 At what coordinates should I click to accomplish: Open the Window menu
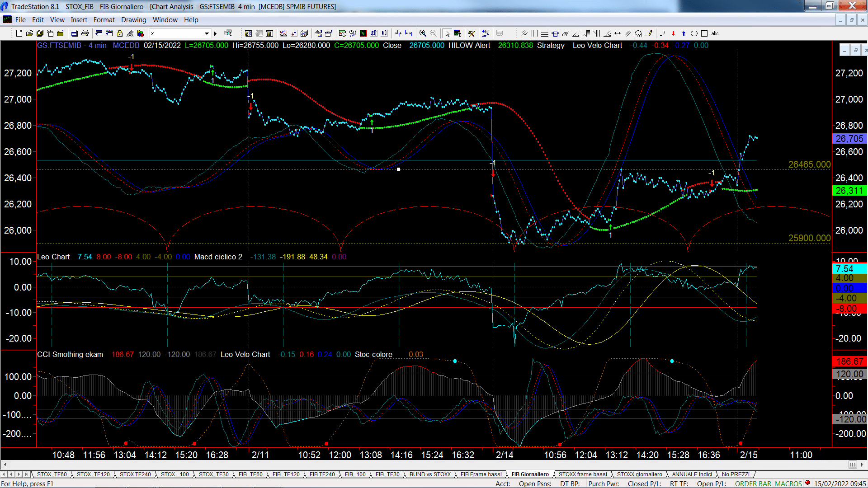click(165, 20)
